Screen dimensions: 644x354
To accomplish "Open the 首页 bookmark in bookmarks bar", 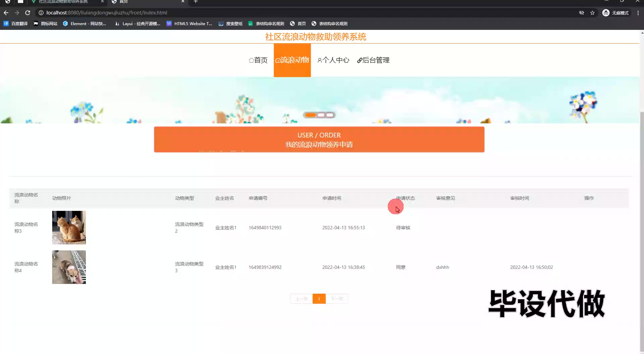I will click(x=298, y=23).
